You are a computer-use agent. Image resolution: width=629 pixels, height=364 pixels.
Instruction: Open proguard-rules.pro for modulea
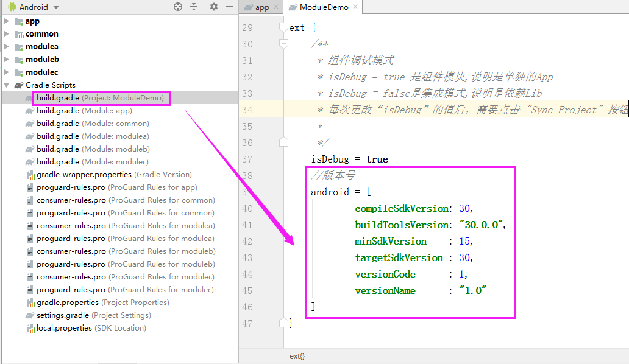coord(126,239)
